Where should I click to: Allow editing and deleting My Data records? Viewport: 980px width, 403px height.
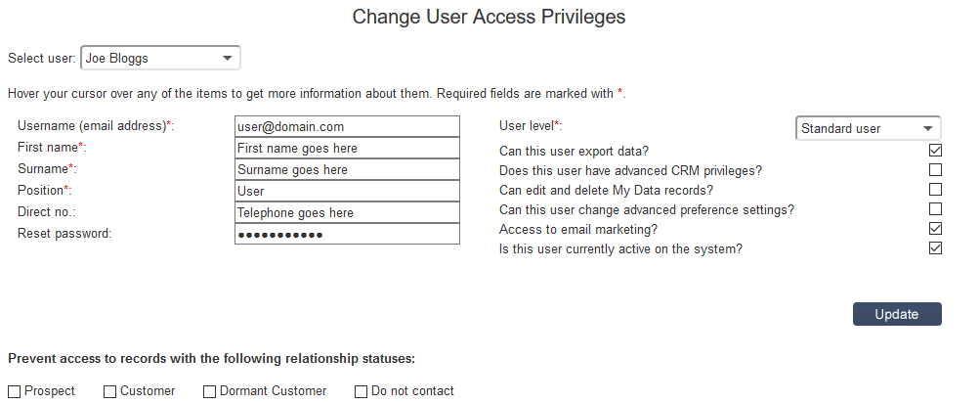[x=935, y=190]
